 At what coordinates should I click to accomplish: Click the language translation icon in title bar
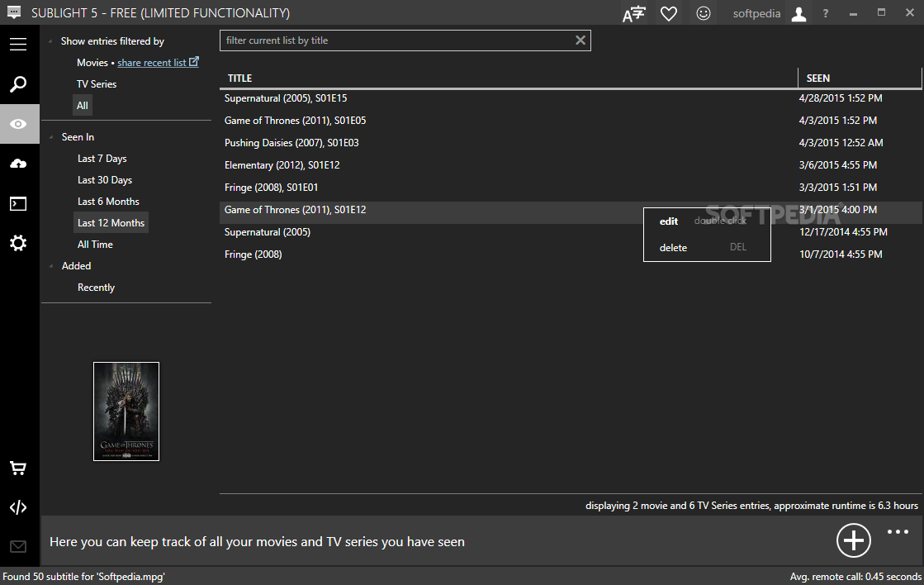[634, 13]
